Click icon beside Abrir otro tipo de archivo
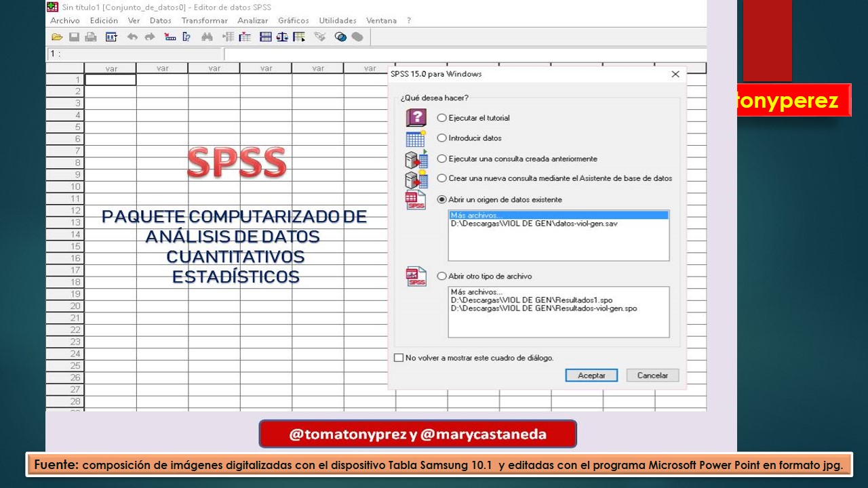Image resolution: width=868 pixels, height=488 pixels. [x=416, y=277]
